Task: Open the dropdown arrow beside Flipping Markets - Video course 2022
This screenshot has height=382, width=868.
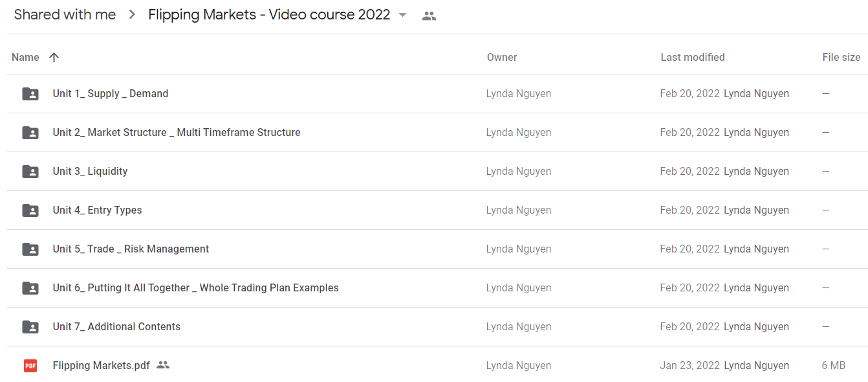Action: click(403, 15)
